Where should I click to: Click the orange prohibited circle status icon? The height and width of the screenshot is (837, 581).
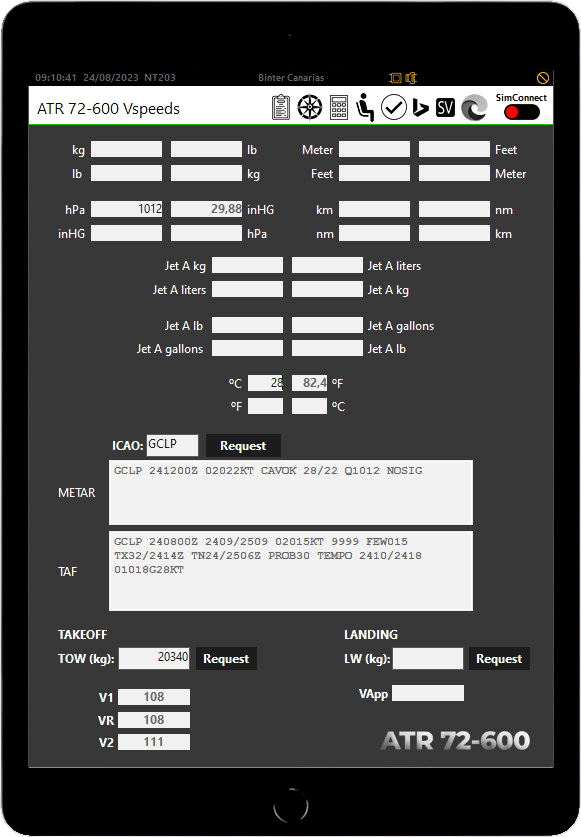click(543, 78)
